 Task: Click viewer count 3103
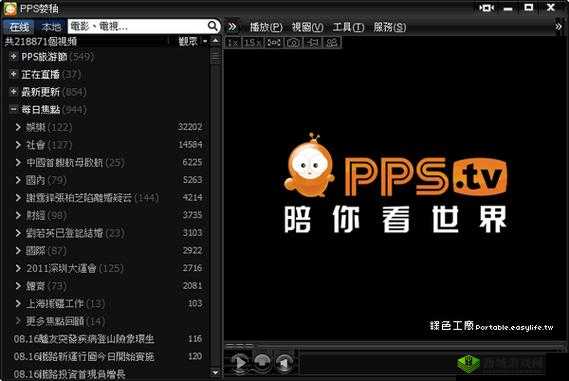[x=192, y=233]
